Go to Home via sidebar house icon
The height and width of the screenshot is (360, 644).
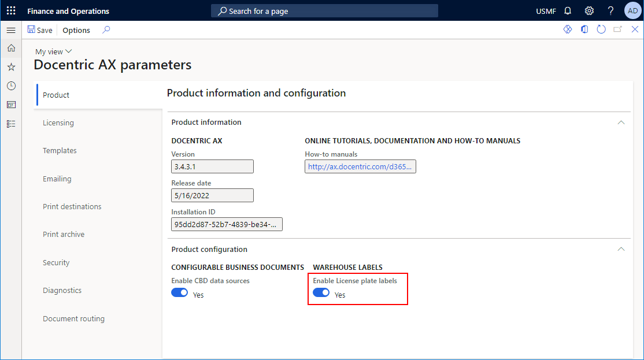point(11,48)
